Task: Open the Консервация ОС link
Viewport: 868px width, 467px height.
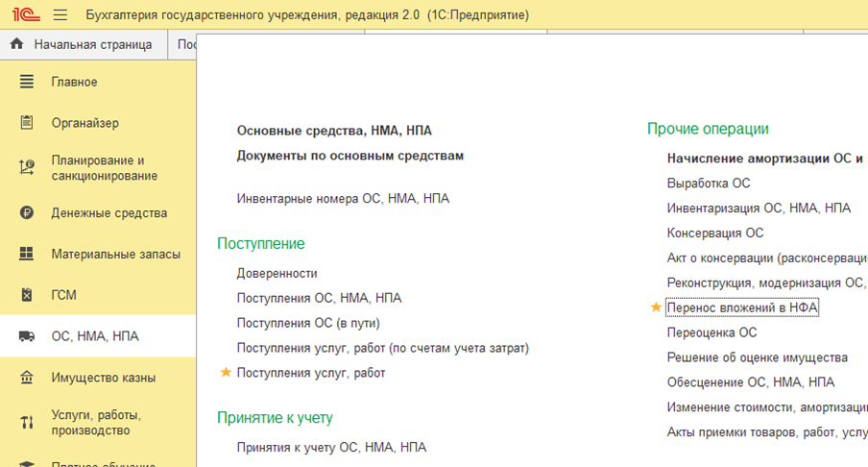Action: tap(715, 233)
